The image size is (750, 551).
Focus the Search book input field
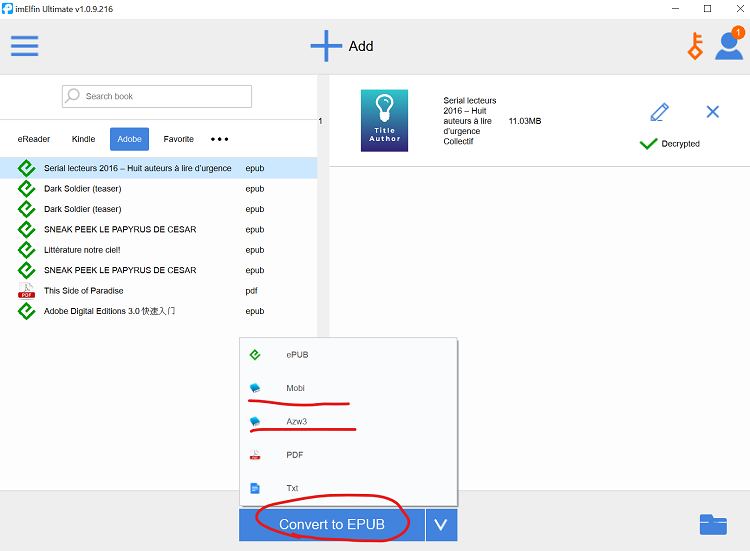157,96
